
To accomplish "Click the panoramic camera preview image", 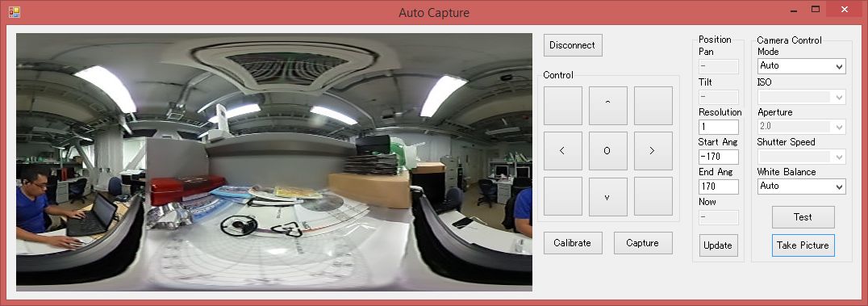I will tap(274, 161).
